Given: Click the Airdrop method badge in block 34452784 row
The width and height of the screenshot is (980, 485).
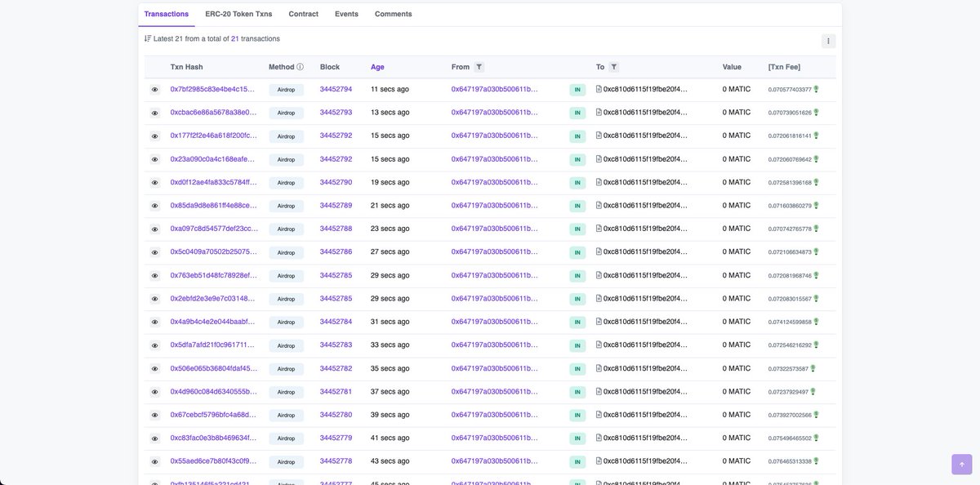Looking at the screenshot, I should [x=286, y=323].
